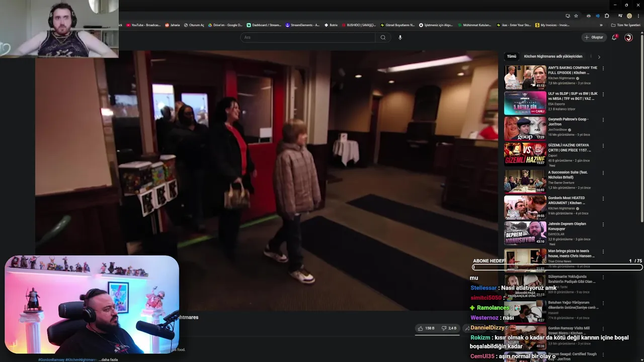Click A Succession Suite video title
Image resolution: width=644 pixels, height=362 pixels.
[568, 174]
